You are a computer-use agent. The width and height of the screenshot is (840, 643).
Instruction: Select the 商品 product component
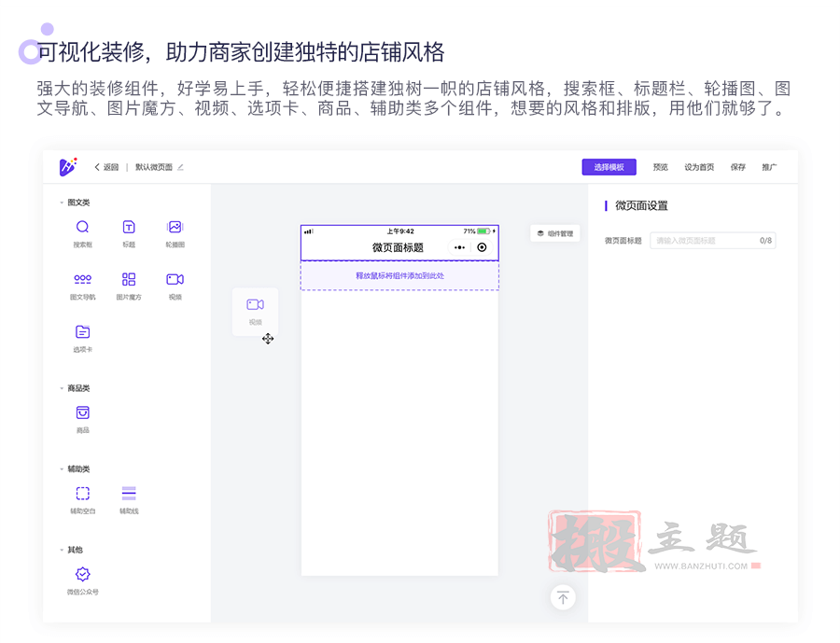[82, 419]
